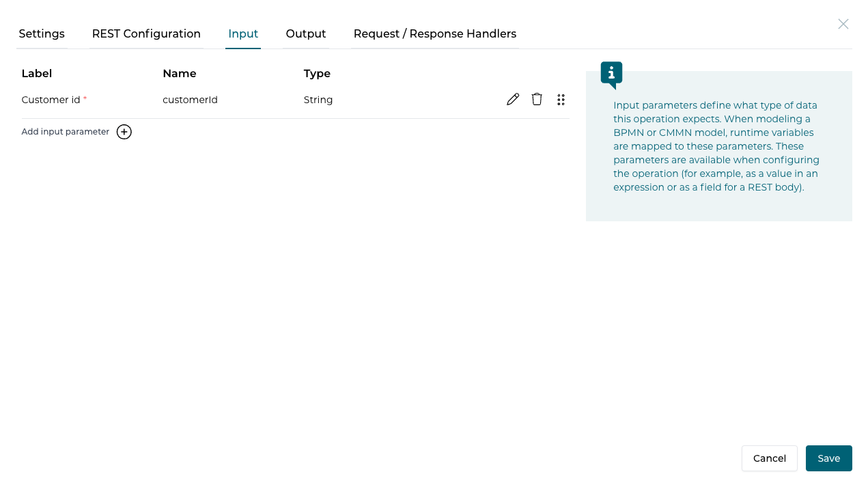Image resolution: width=868 pixels, height=487 pixels.
Task: Click the String type value
Action: (x=318, y=99)
